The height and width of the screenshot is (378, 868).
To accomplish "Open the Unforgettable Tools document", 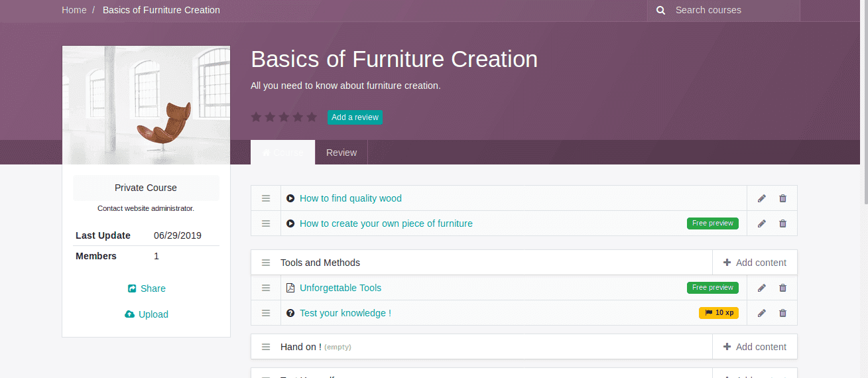I will [340, 288].
